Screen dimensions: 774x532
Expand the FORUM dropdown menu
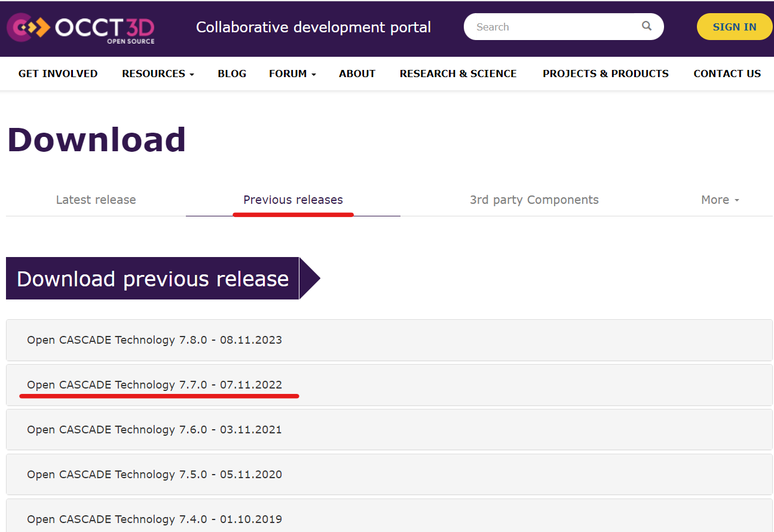pos(292,74)
